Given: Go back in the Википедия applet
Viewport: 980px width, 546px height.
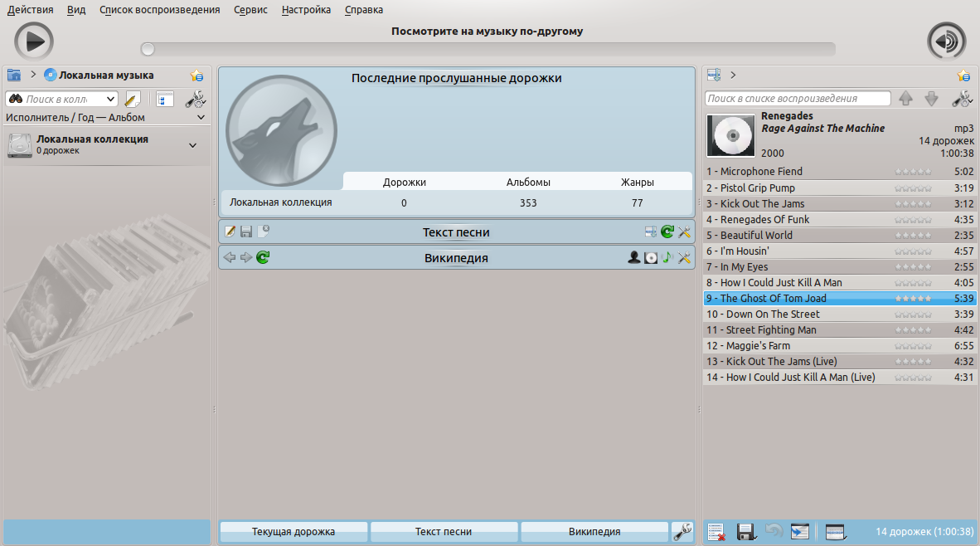Looking at the screenshot, I should [230, 258].
